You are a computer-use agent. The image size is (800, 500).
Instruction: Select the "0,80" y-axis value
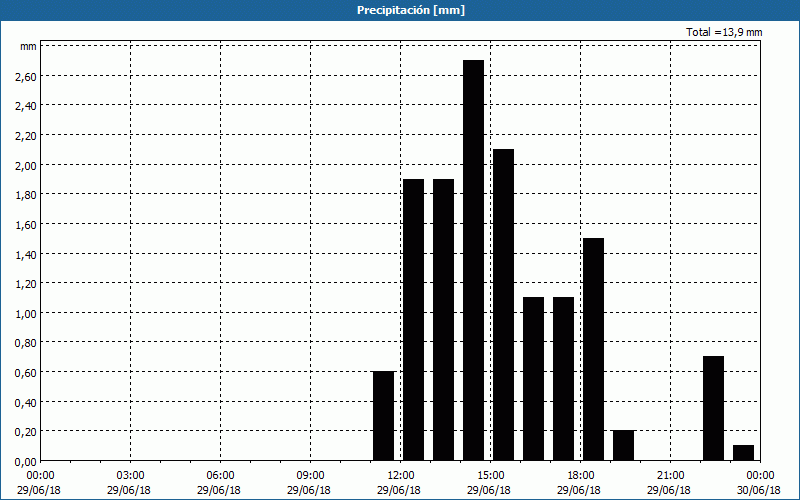tap(26, 343)
